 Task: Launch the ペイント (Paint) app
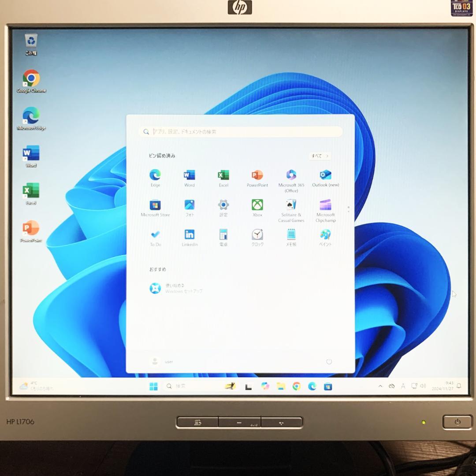click(x=325, y=238)
